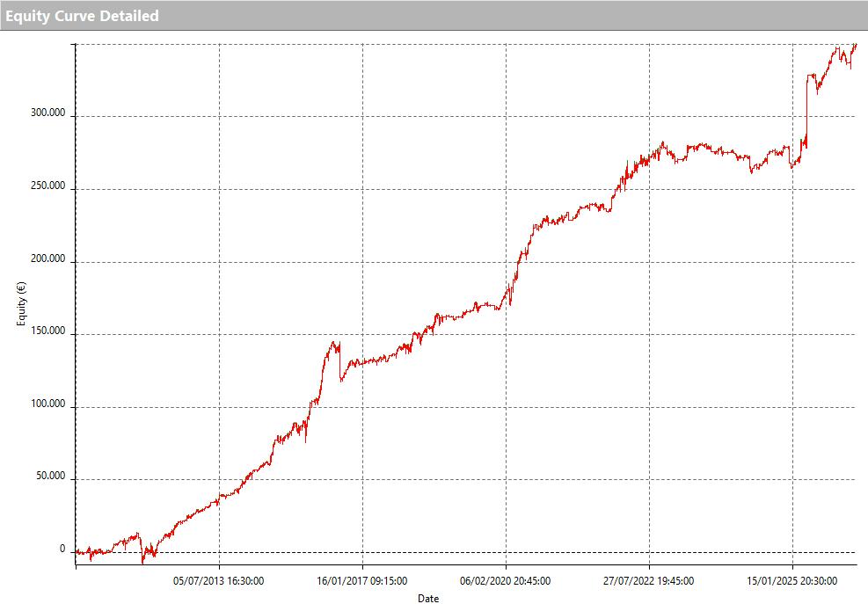The width and height of the screenshot is (868, 604).
Task: Click the curve's dip below the zero line
Action: [142, 561]
